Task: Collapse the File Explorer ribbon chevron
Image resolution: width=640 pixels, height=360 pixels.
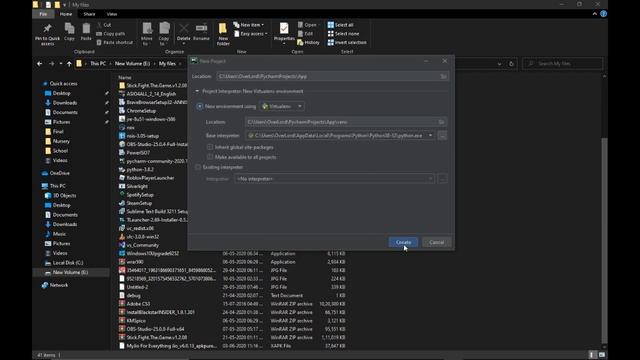Action: pos(594,14)
